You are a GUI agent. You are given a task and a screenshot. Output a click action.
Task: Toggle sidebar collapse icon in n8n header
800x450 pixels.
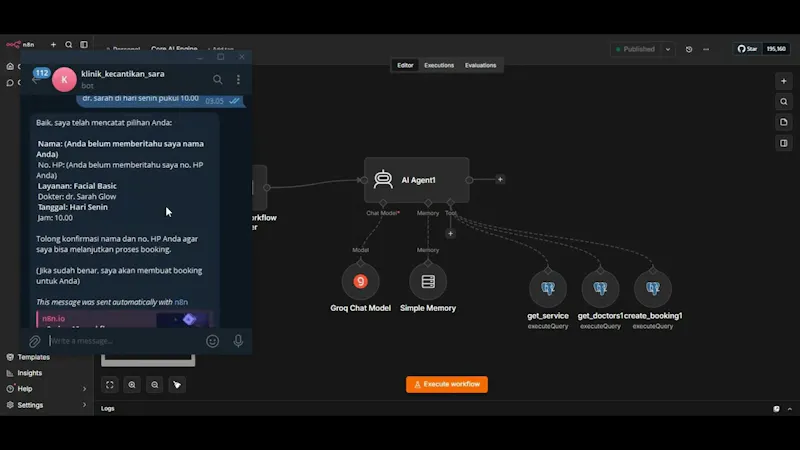(84, 45)
